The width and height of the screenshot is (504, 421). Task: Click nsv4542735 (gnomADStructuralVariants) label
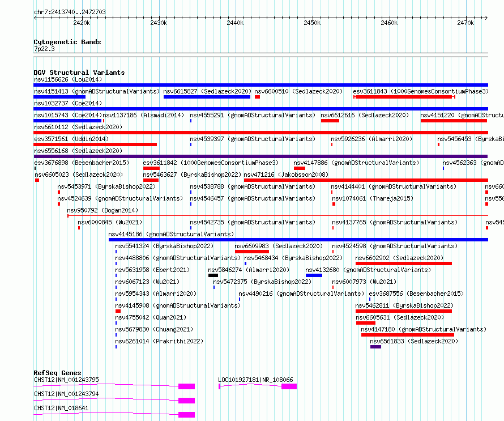253,222
